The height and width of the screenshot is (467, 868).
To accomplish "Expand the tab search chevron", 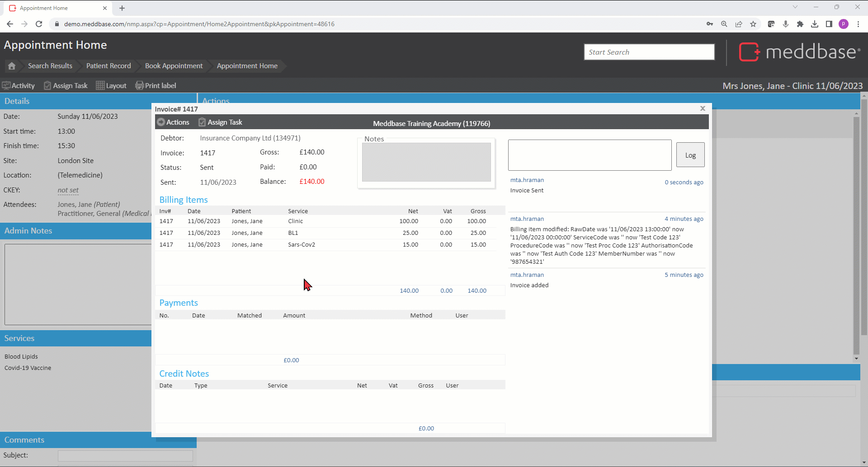I will 795,7.
